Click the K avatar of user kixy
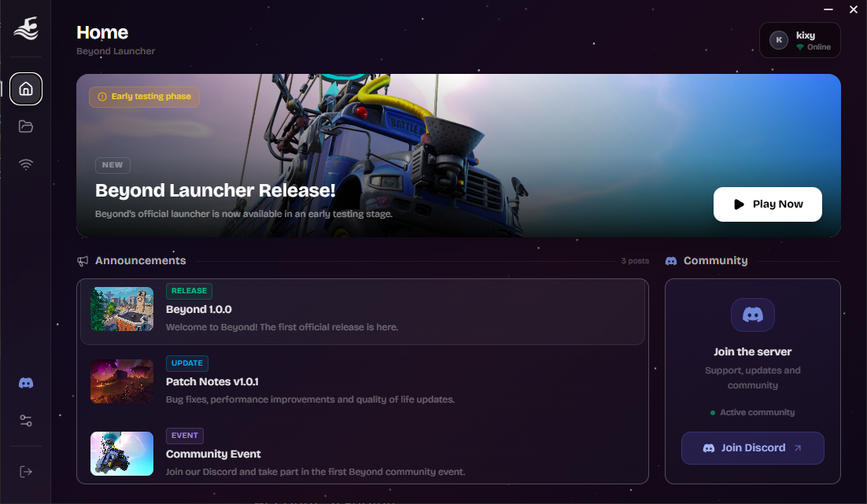 click(779, 40)
